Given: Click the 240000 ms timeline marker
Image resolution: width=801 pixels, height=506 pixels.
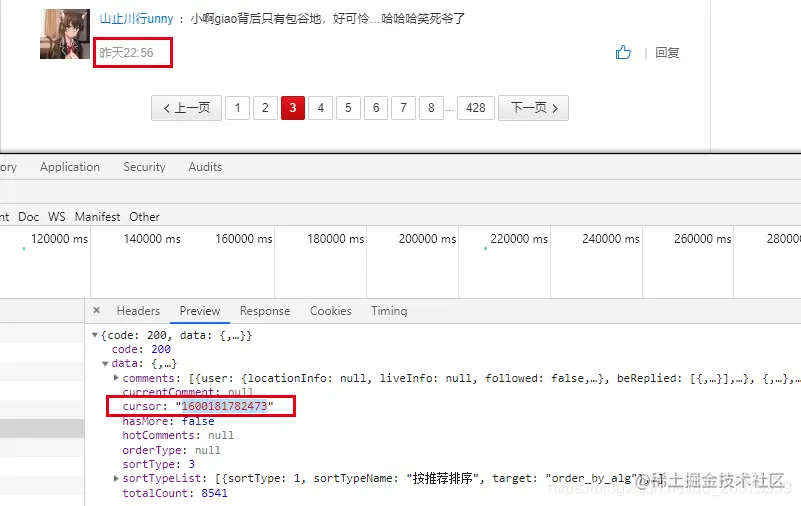Looking at the screenshot, I should click(611, 239).
